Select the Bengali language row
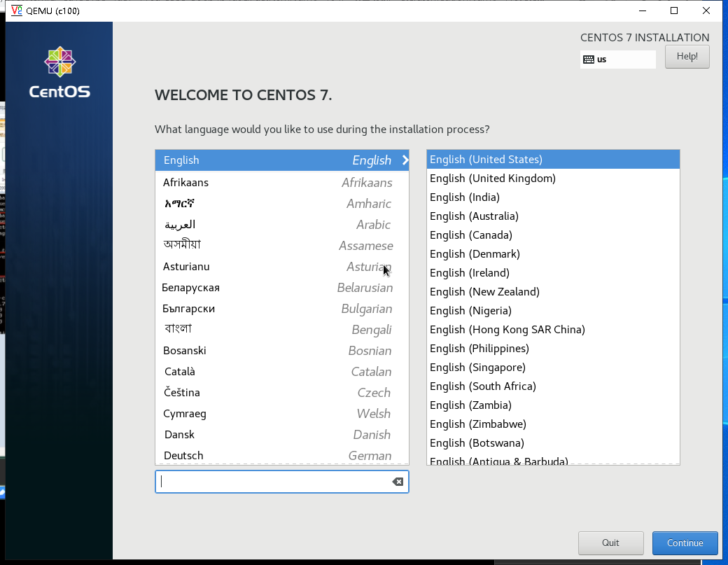The width and height of the screenshot is (728, 565). (x=282, y=330)
